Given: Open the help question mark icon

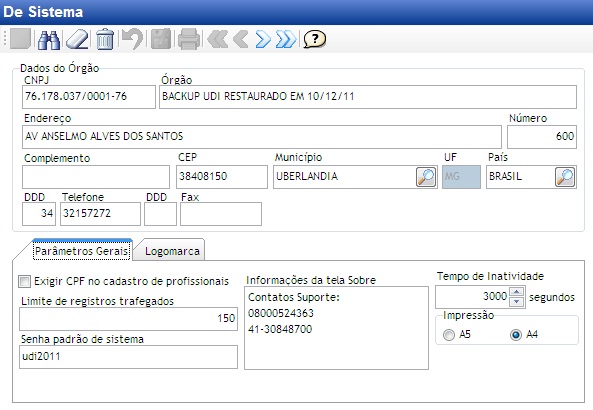Looking at the screenshot, I should [314, 39].
